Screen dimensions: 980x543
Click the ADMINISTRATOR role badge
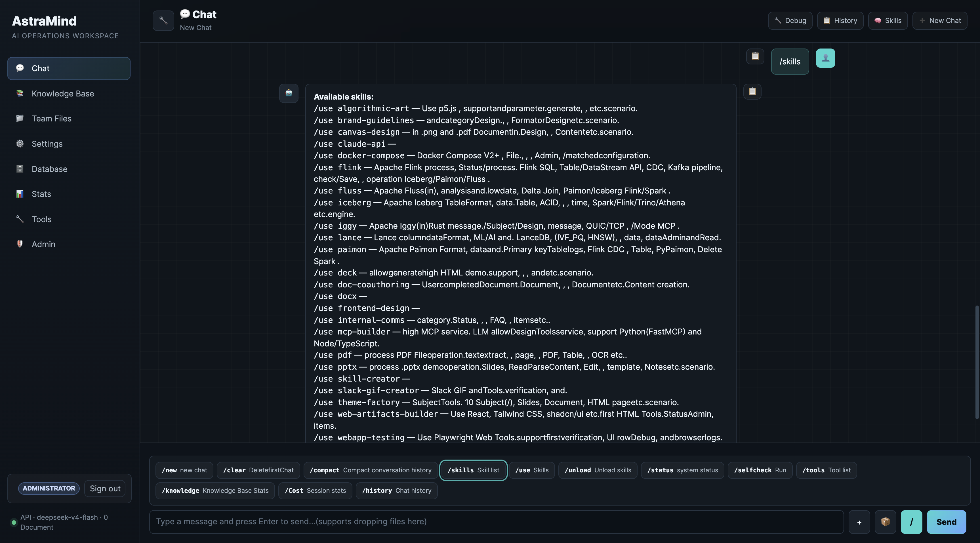coord(49,488)
